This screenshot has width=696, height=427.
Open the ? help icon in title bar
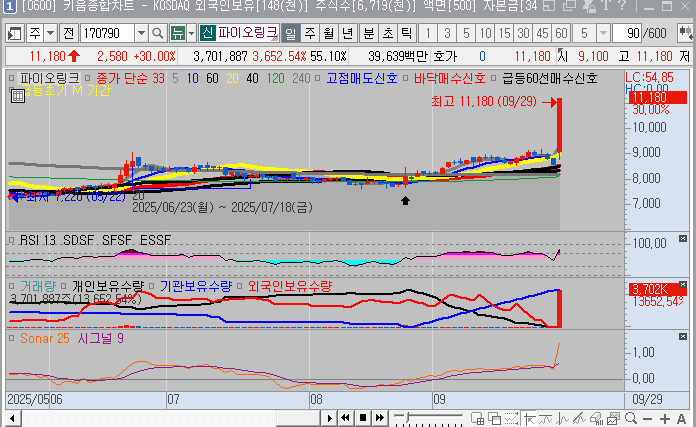tap(622, 6)
